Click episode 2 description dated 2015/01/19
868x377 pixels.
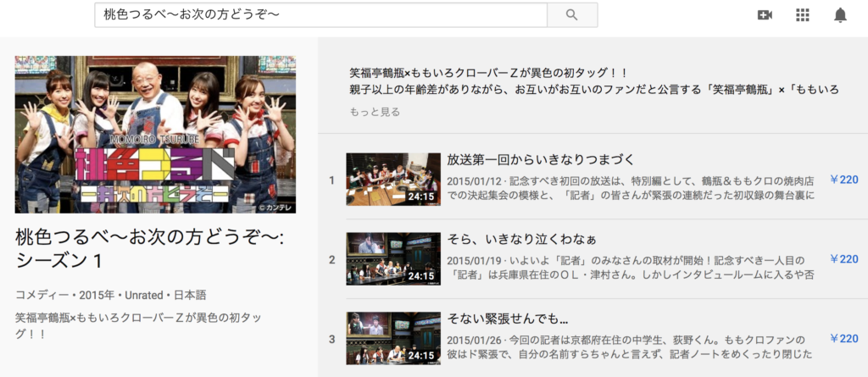click(x=631, y=268)
